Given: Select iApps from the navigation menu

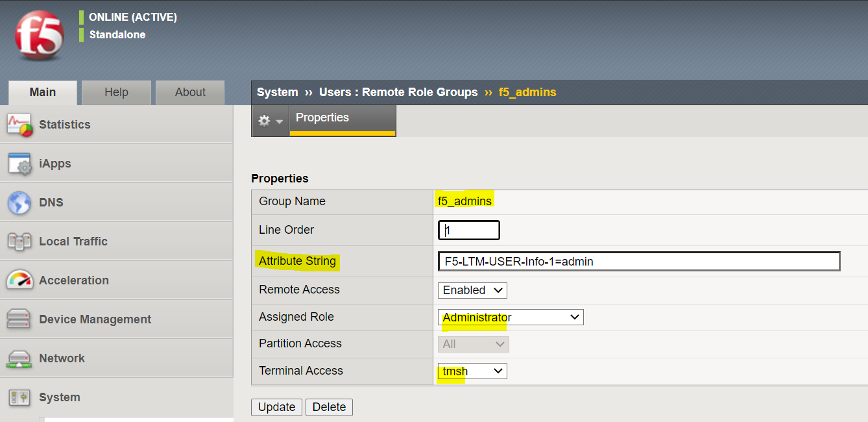Looking at the screenshot, I should (x=52, y=163).
